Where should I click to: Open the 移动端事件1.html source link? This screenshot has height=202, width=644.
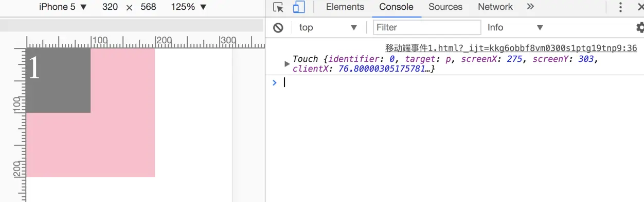pyautogui.click(x=511, y=48)
